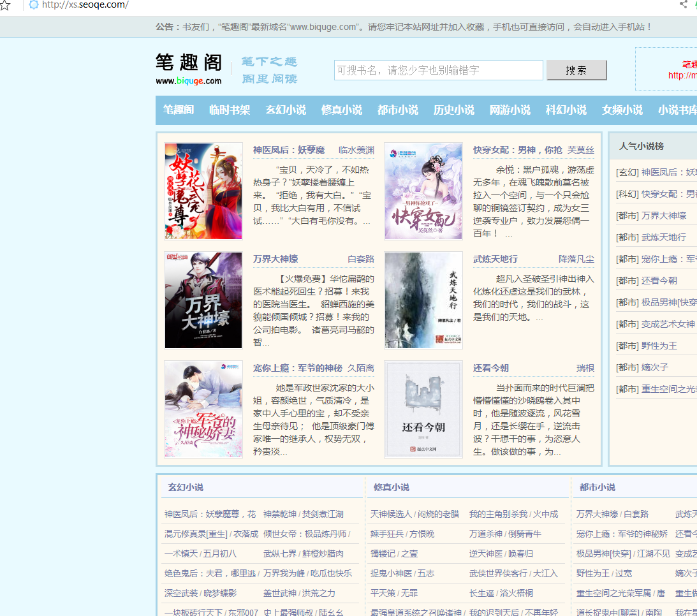Focus the book name search box
Screen dimensions: 697x616
point(438,70)
